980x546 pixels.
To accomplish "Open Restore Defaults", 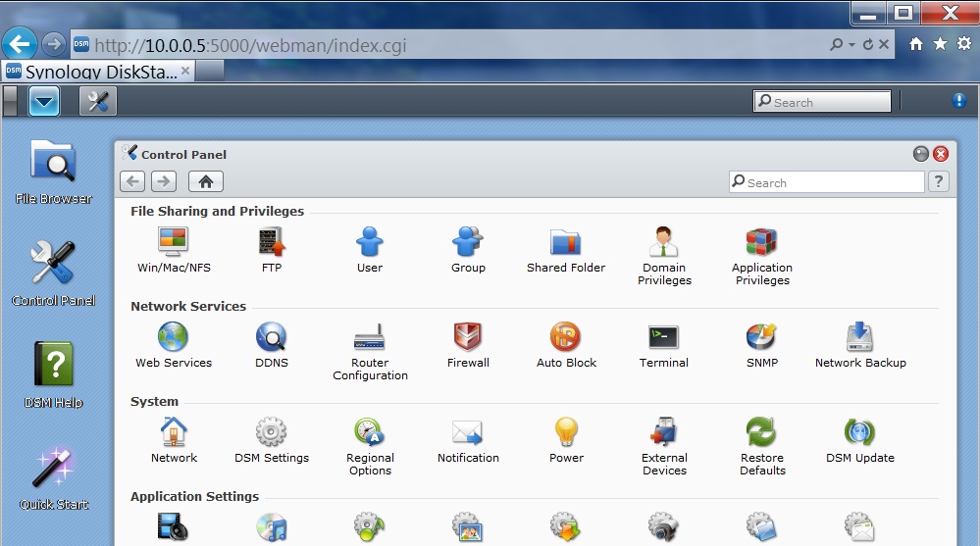I will point(762,445).
